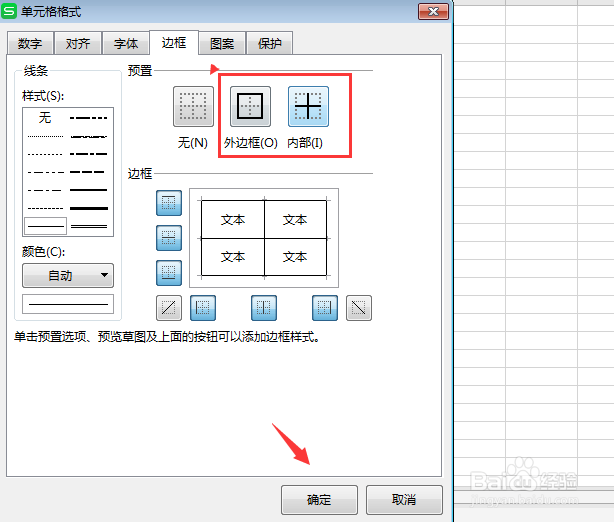The image size is (614, 522).
Task: Select the thin solid line style
Action: [45, 226]
